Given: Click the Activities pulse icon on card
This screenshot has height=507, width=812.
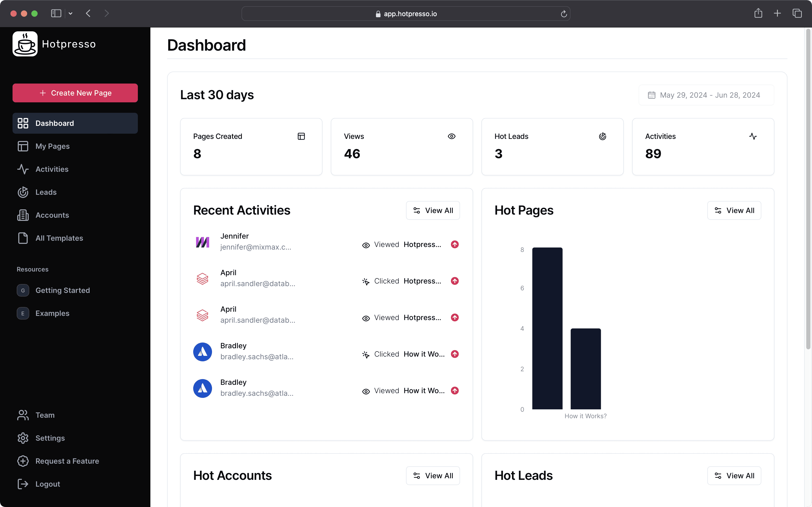Looking at the screenshot, I should pyautogui.click(x=753, y=136).
